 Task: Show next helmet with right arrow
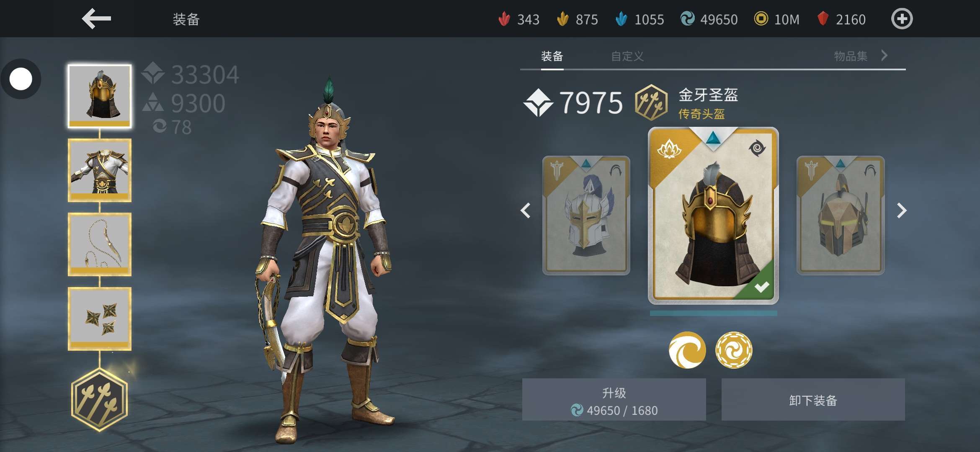point(902,211)
